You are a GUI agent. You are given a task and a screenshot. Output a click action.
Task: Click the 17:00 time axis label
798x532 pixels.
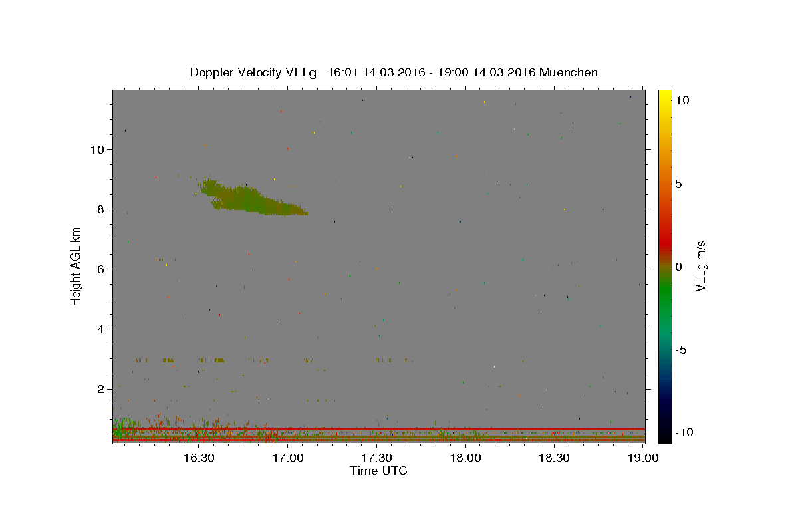287,458
